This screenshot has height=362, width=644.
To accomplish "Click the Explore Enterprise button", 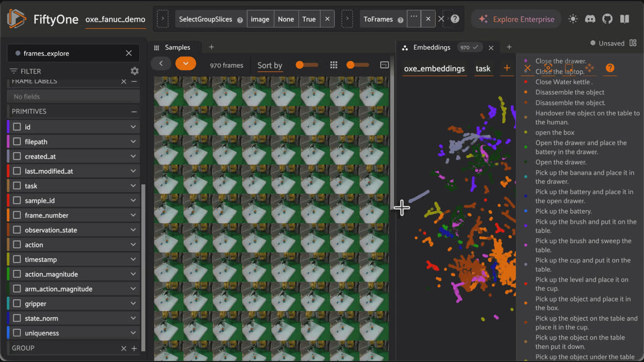I will [516, 19].
